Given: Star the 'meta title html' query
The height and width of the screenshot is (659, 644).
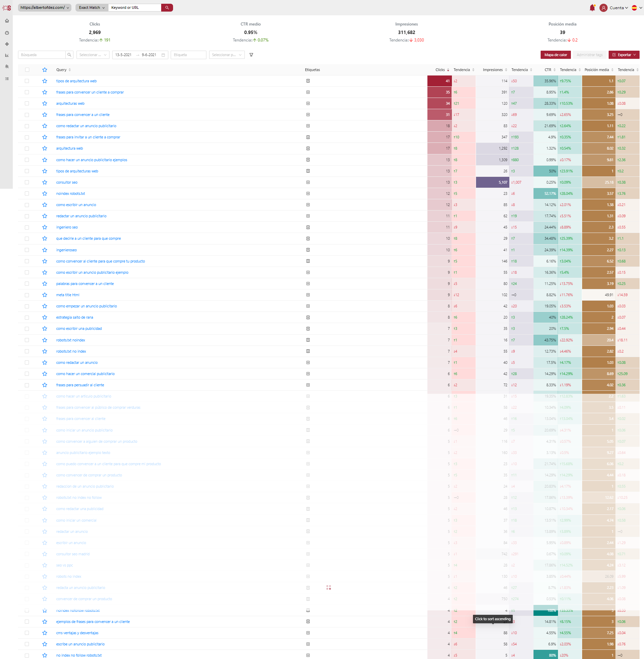Looking at the screenshot, I should 45,295.
